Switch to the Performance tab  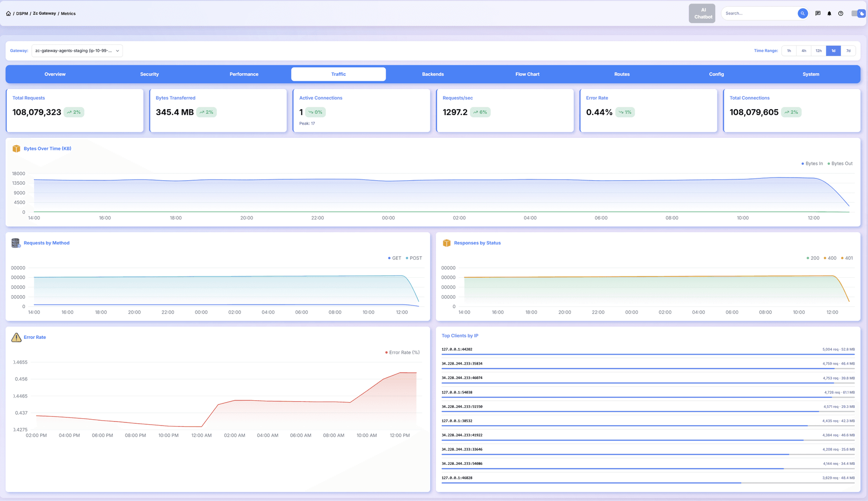(x=244, y=74)
